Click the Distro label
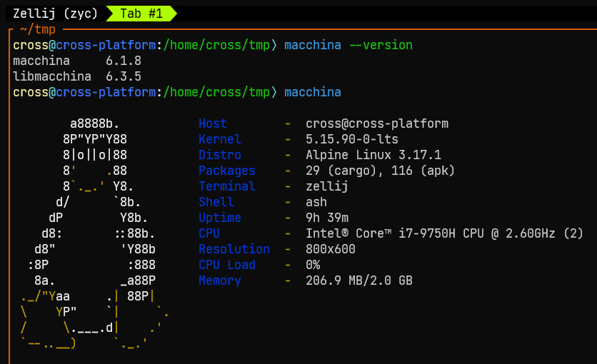 tap(220, 155)
